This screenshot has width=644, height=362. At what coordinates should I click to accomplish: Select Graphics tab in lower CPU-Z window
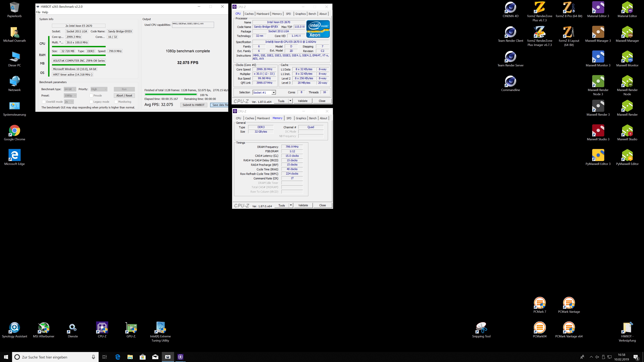point(301,118)
